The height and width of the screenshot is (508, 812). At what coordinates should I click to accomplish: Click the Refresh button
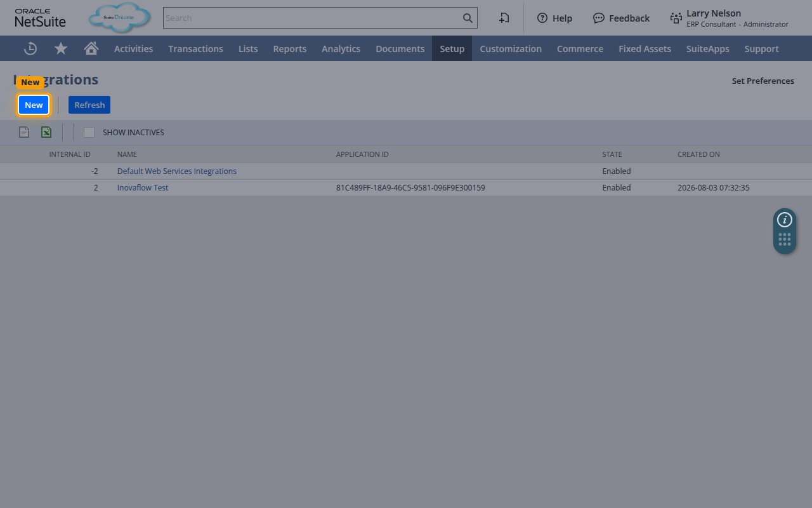point(89,105)
